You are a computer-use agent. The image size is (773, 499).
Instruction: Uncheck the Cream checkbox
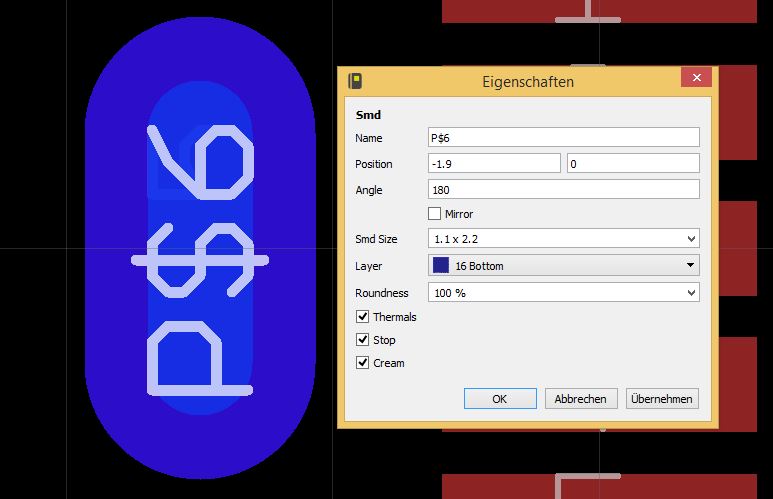(362, 362)
